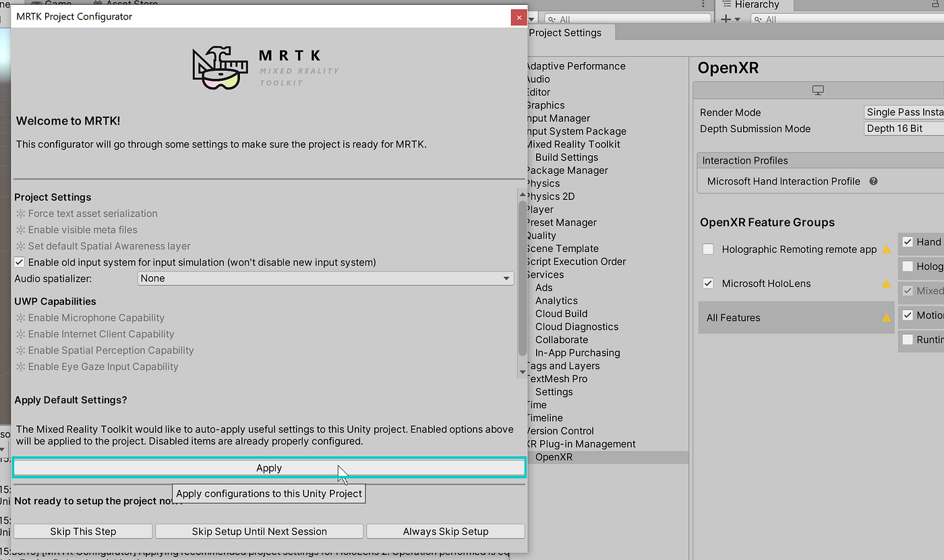The width and height of the screenshot is (944, 560).
Task: Click the scroll-up arrow of the configurator settings list
Action: 522,194
